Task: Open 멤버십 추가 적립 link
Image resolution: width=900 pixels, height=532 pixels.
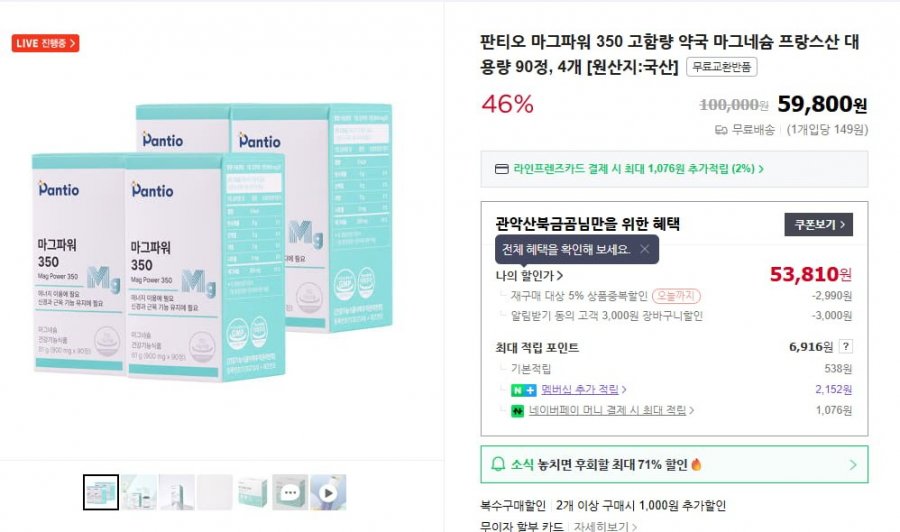Action: click(583, 390)
